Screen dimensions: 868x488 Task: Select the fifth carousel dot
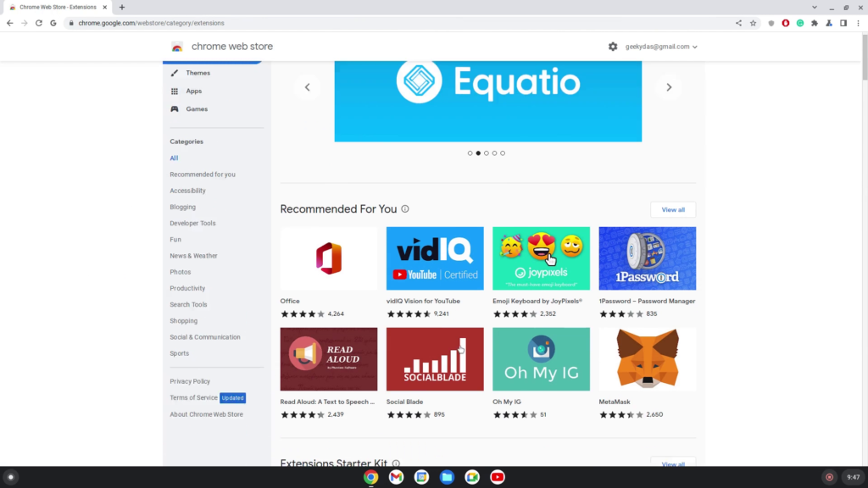[x=503, y=153]
